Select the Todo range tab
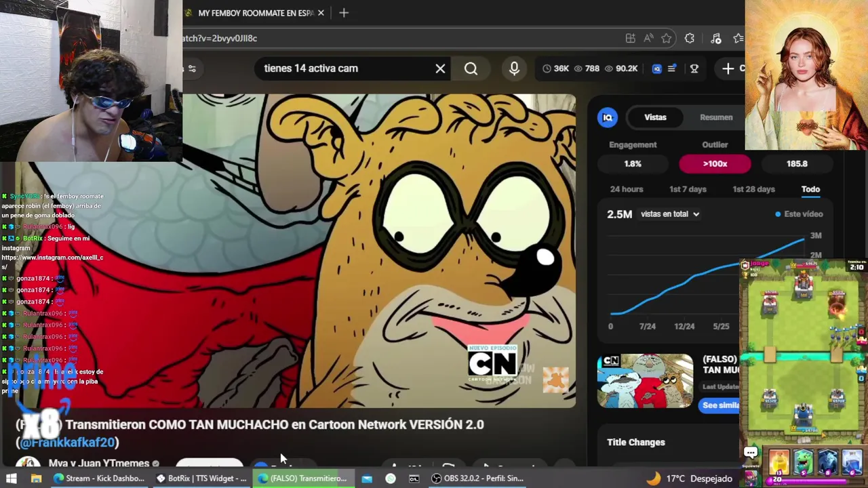This screenshot has width=868, height=488. point(810,190)
